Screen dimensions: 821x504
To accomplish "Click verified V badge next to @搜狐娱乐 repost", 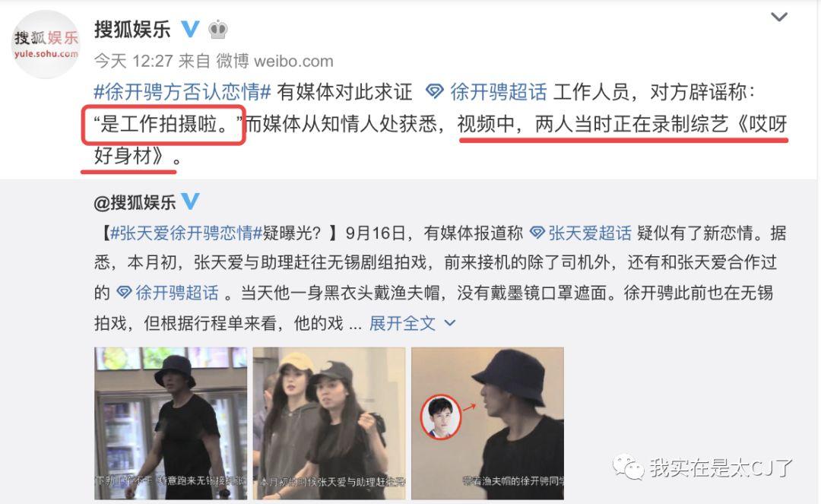I will click(x=190, y=201).
